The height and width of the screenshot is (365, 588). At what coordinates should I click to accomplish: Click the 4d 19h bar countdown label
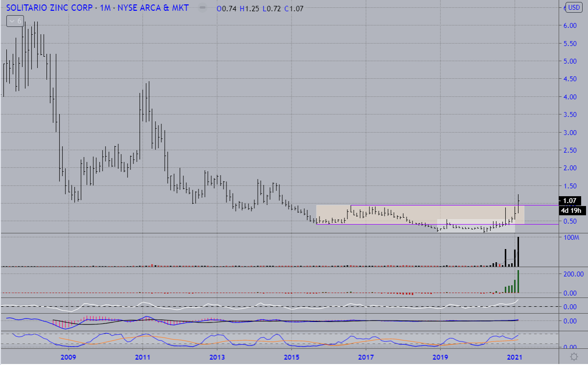[570, 211]
